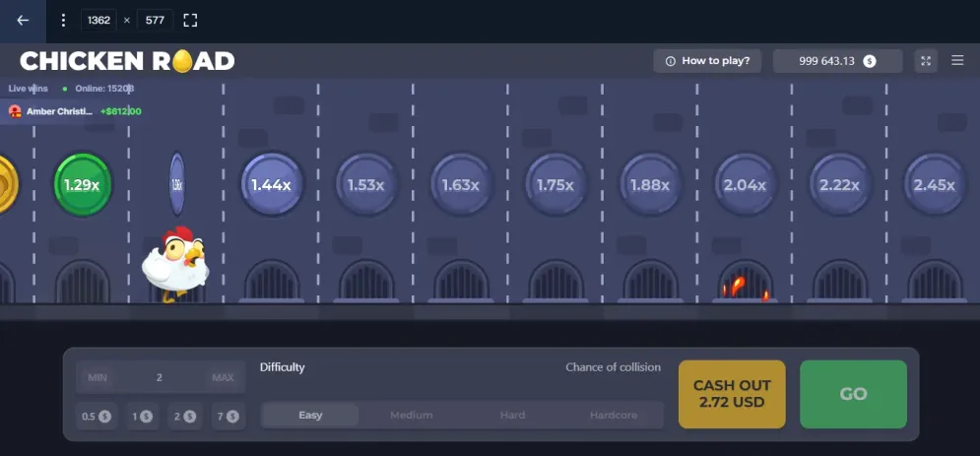Click the sewer grate under 1.44x
980x456 pixels.
point(271,281)
